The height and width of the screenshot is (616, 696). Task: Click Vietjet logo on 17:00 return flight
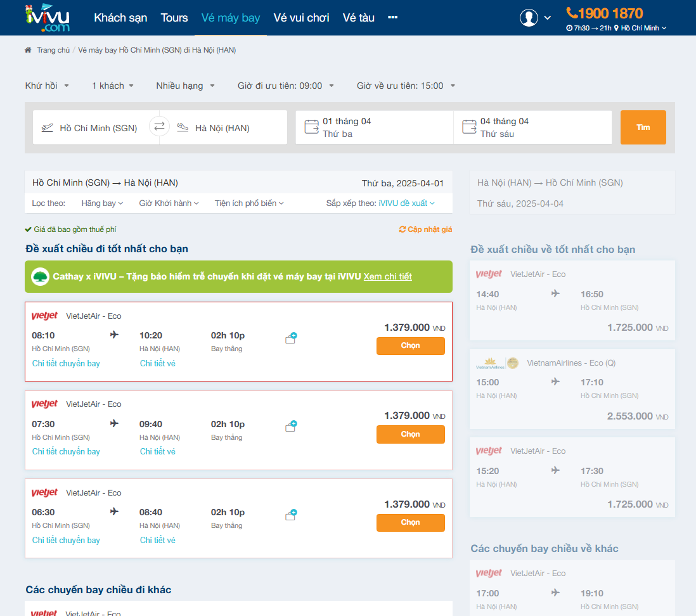pyautogui.click(x=489, y=573)
